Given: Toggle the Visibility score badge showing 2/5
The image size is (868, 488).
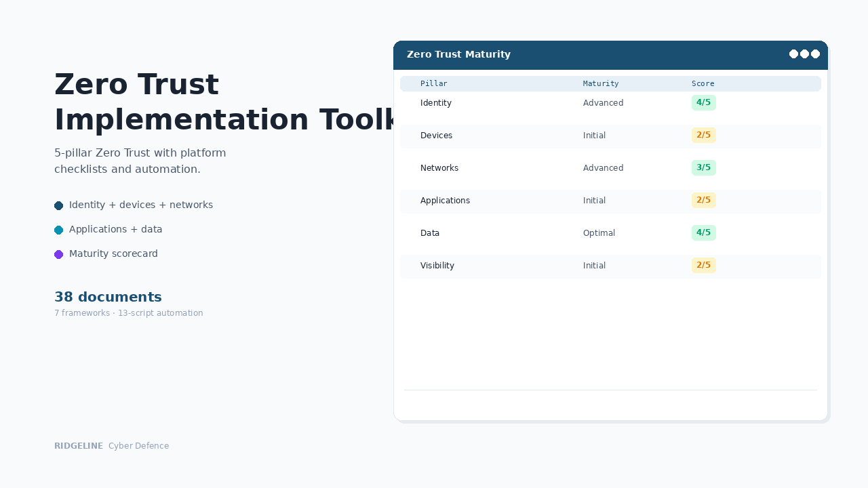Looking at the screenshot, I should pyautogui.click(x=703, y=265).
